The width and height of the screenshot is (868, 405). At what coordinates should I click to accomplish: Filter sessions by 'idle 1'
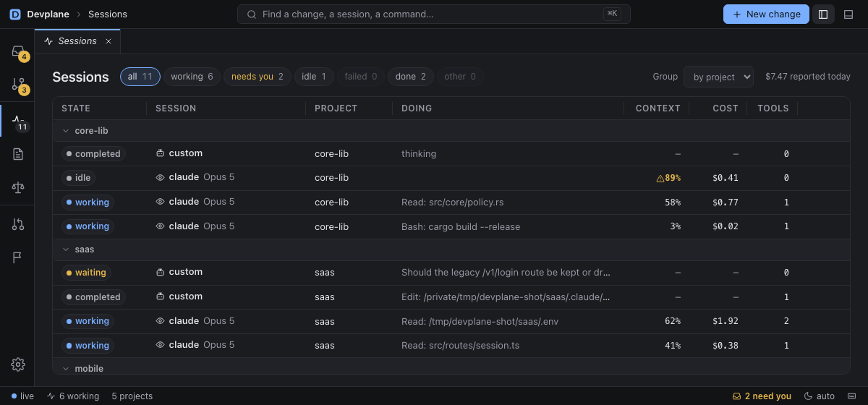pyautogui.click(x=314, y=77)
